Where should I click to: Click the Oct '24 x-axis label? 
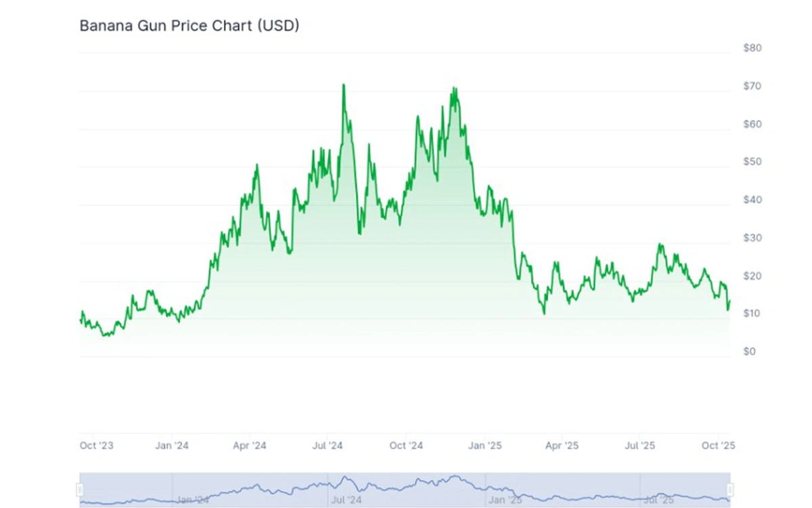coord(406,446)
